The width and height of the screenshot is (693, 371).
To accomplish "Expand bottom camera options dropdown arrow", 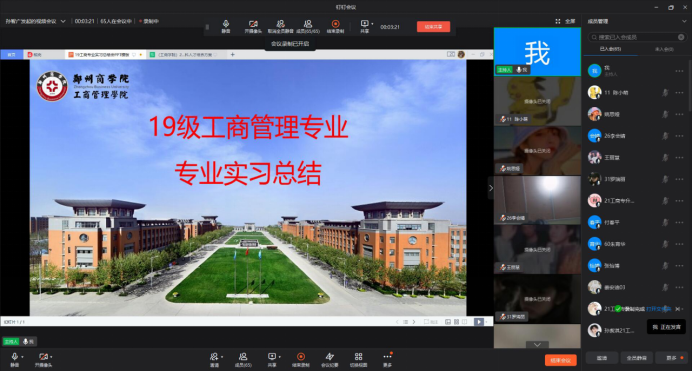I will [51, 356].
